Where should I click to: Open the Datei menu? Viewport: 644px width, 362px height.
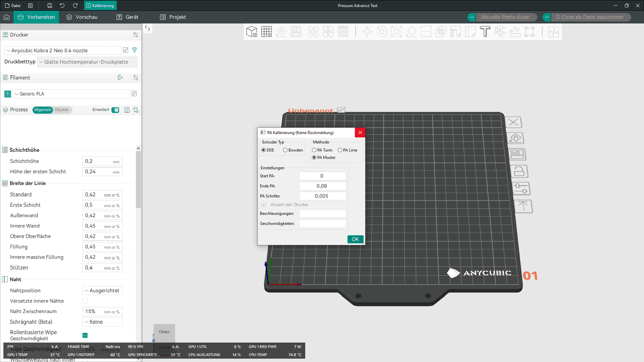13,5
